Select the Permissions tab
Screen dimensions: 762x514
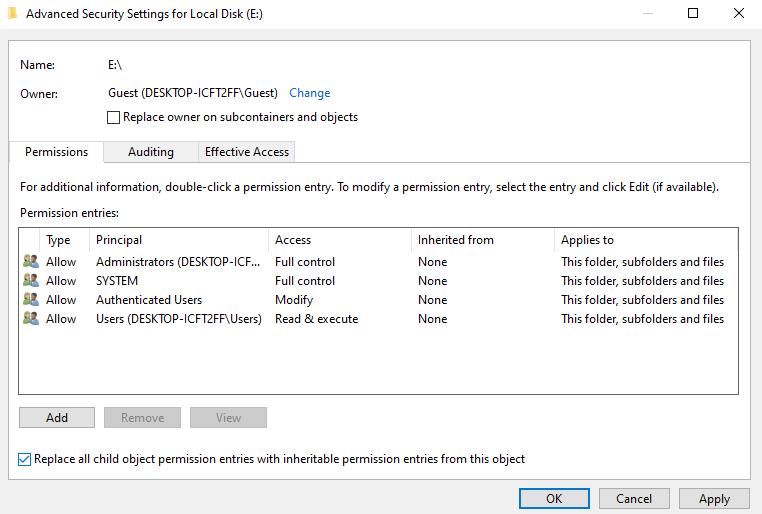(56, 152)
